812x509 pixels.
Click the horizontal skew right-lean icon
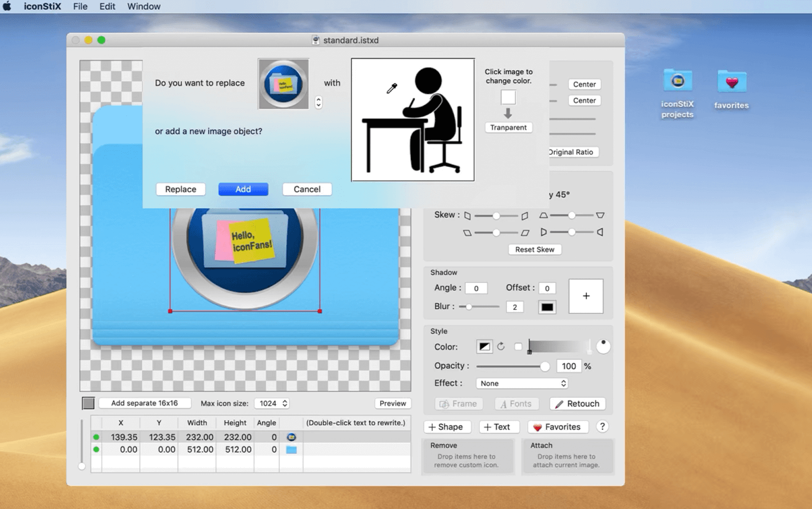[x=524, y=216]
